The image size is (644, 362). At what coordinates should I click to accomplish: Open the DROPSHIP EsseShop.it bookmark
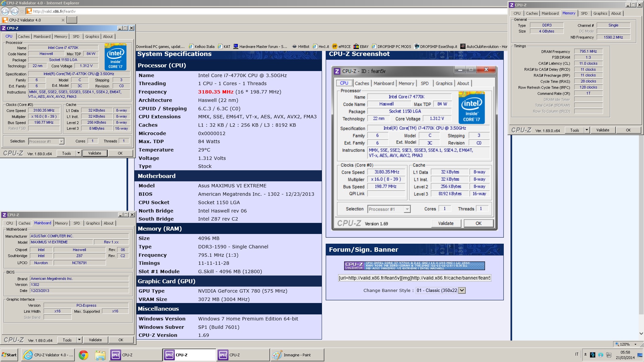[x=436, y=47]
